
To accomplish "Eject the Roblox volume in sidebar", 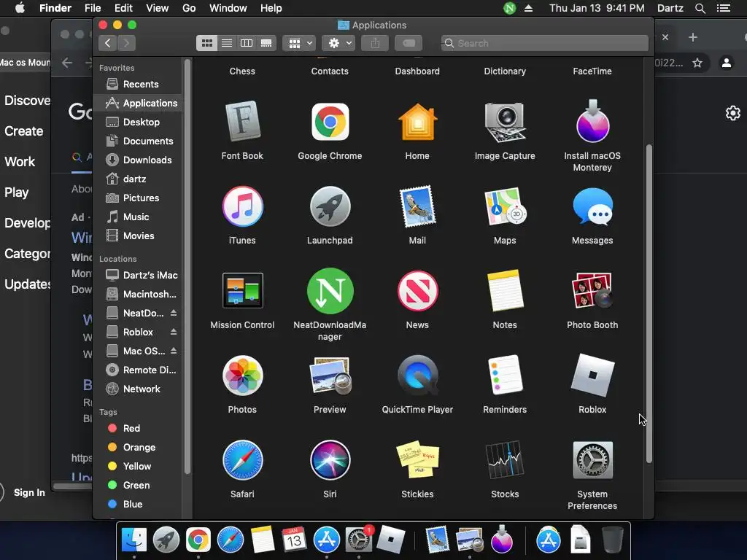I will coord(174,332).
